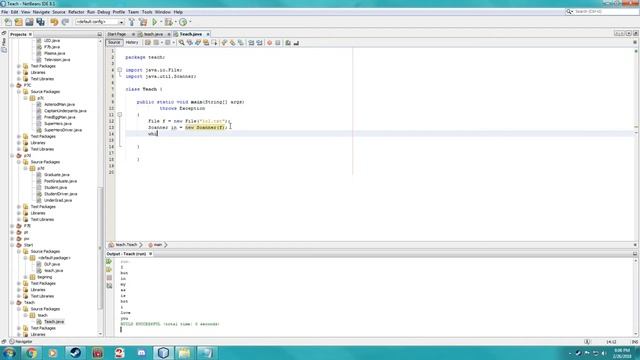This screenshot has height=360, width=640.
Task: Click the Stop icon in Output panel
Action: coord(109,278)
